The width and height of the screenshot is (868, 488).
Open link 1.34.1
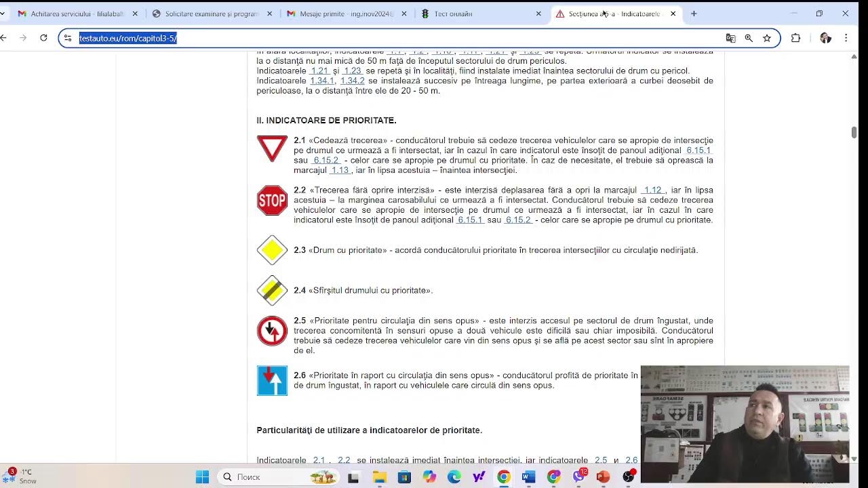tap(322, 81)
